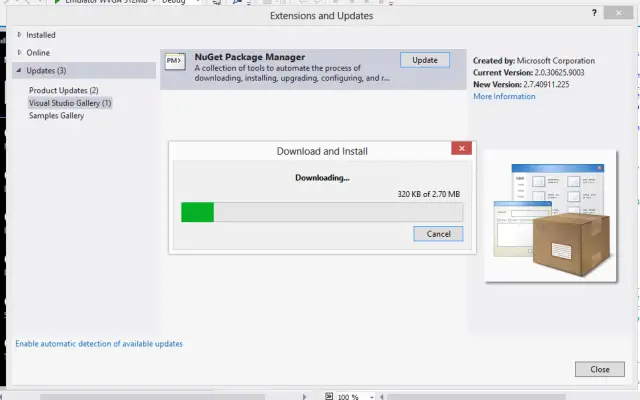640x400 pixels.
Task: Select the NuGet Package Manager title text
Action: 249,57
